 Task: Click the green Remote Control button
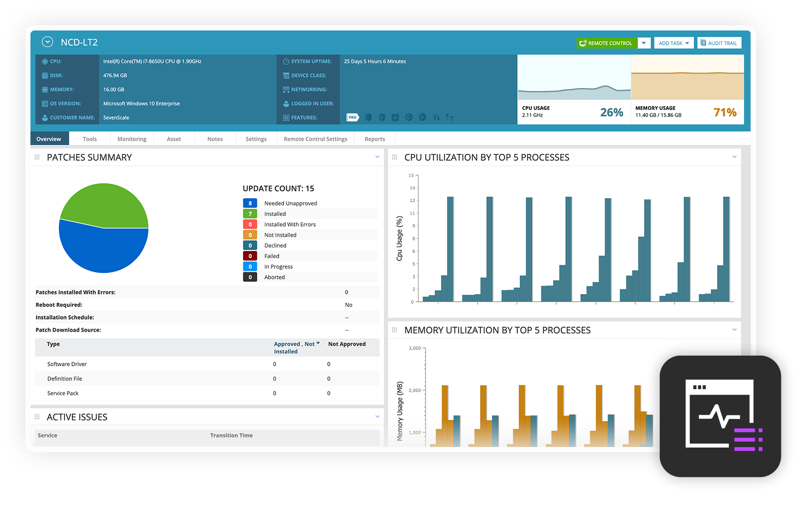point(606,43)
